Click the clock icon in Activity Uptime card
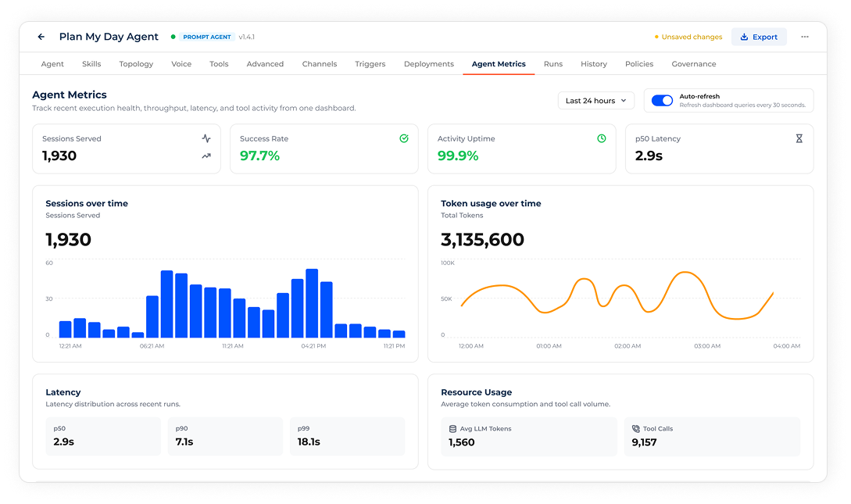The image size is (851, 504). (602, 138)
